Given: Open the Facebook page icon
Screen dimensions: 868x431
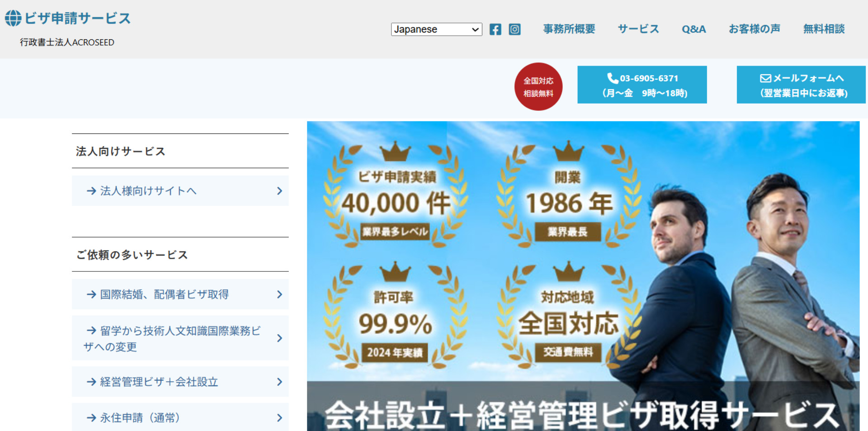Looking at the screenshot, I should (x=495, y=29).
